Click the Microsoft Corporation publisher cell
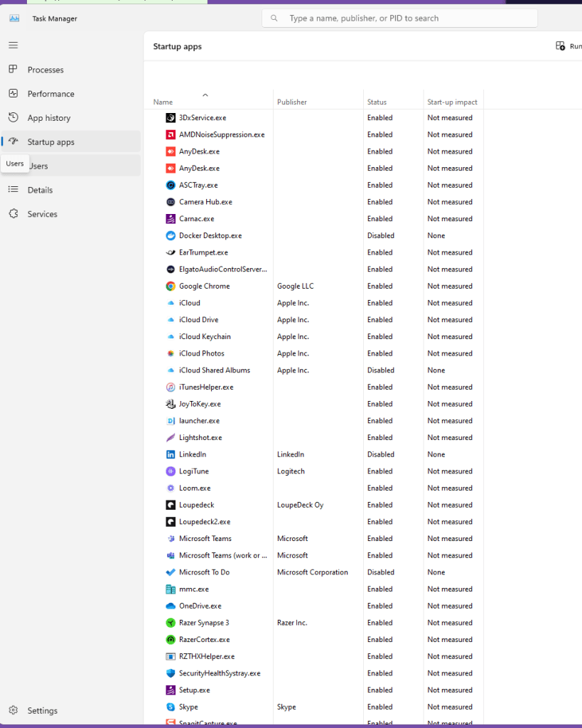The height and width of the screenshot is (728, 582). point(313,572)
